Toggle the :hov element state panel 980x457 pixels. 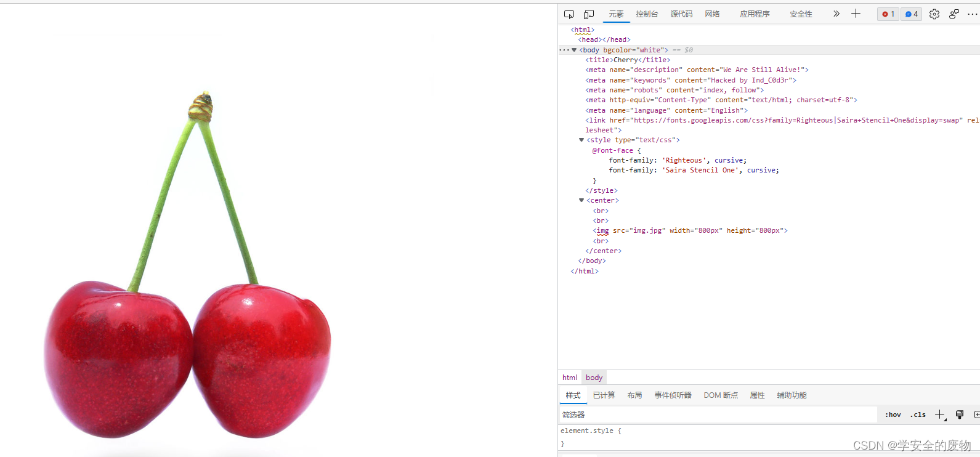(893, 415)
